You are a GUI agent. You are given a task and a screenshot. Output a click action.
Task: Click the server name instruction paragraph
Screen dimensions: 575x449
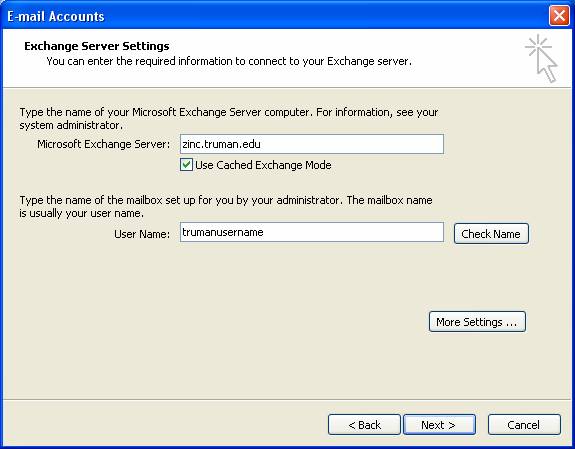pyautogui.click(x=229, y=118)
